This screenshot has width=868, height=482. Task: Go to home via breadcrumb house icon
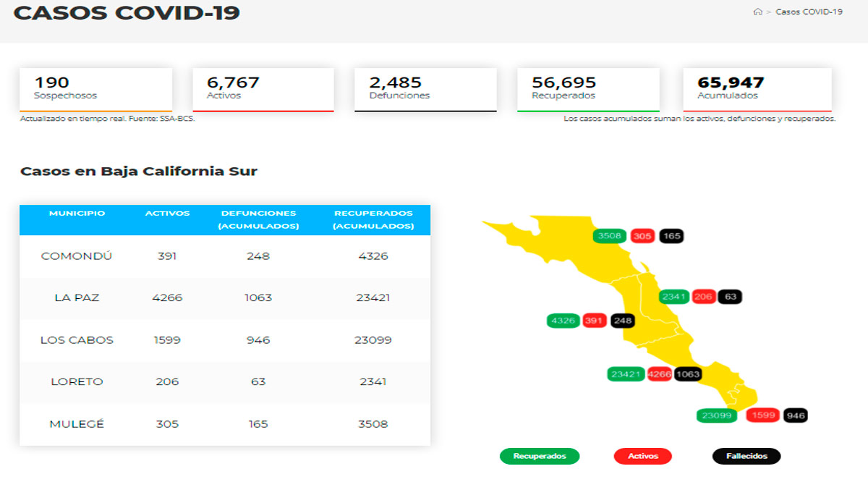pos(757,12)
